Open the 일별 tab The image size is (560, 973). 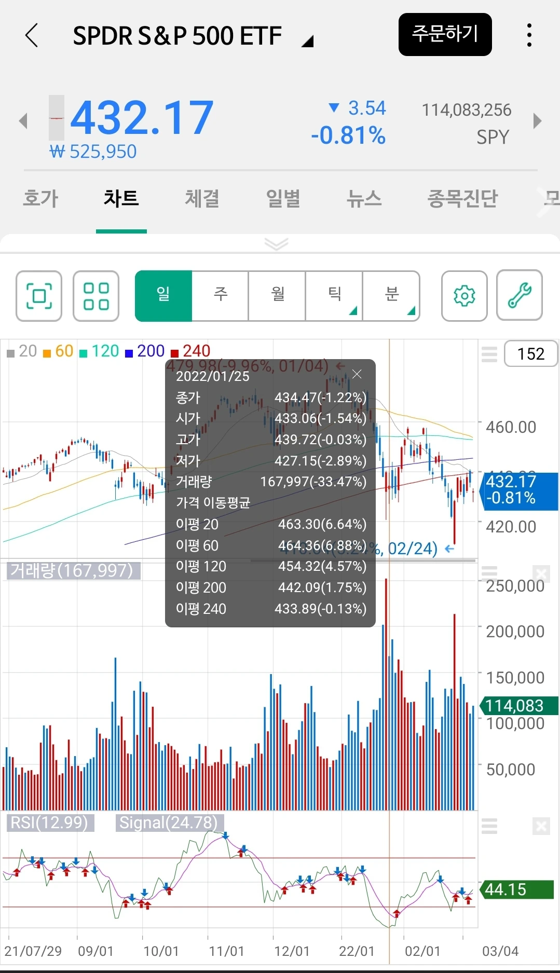(x=283, y=198)
